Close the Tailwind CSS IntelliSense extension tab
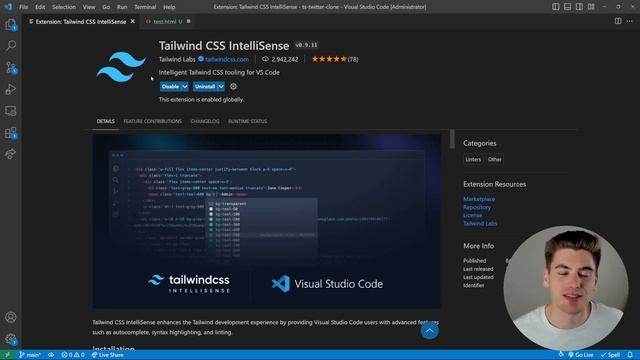Viewport: 640px width, 360px height. (x=133, y=21)
